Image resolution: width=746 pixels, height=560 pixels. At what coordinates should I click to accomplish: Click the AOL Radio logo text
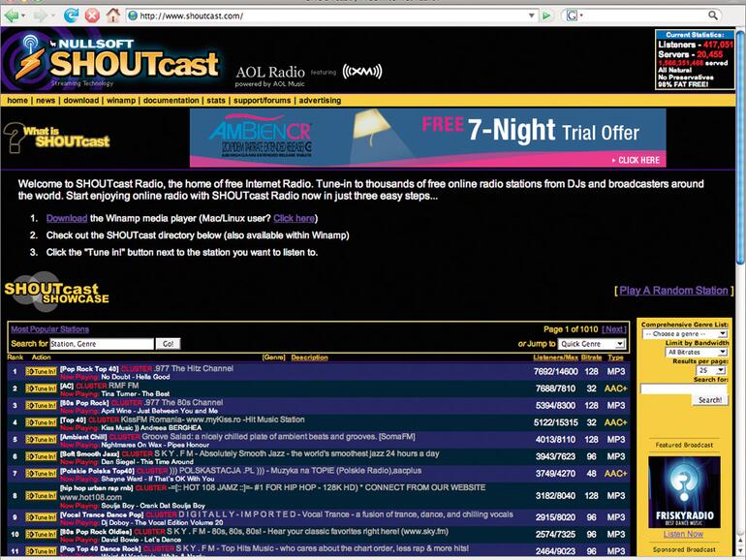coord(270,72)
